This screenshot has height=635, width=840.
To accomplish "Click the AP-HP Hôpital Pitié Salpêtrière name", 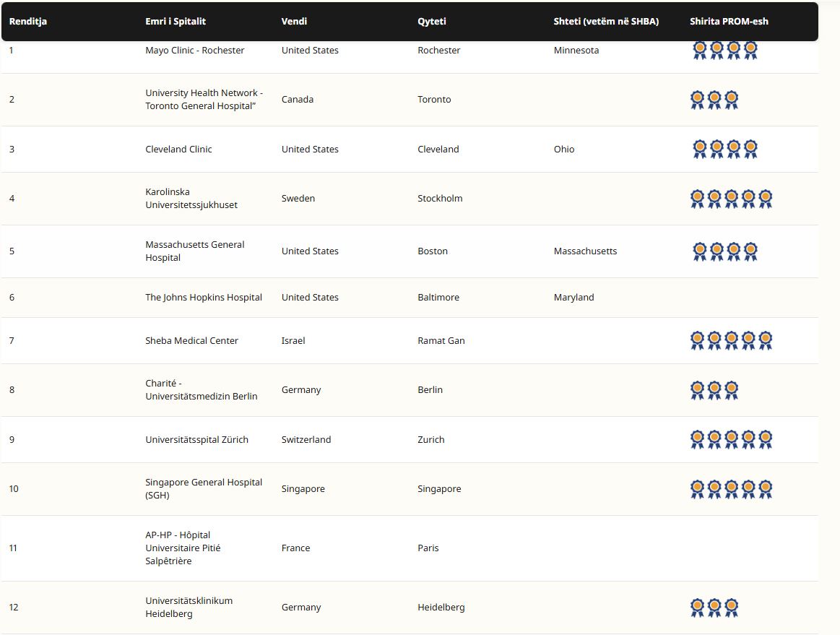I will (x=183, y=548).
